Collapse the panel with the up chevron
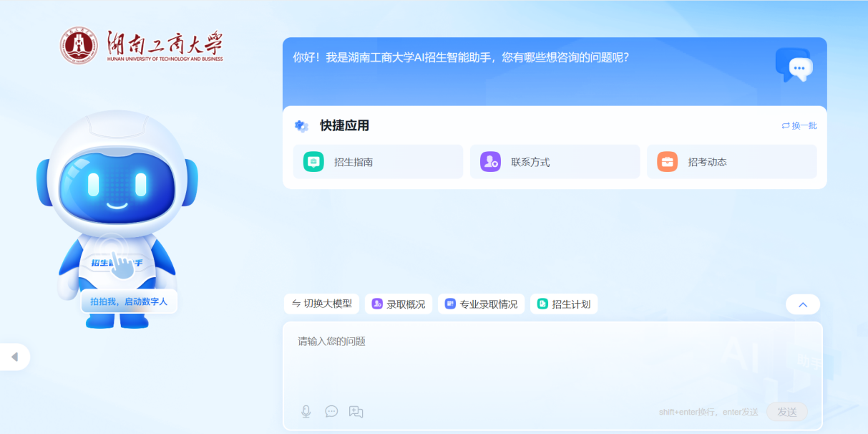The width and height of the screenshot is (868, 434). pyautogui.click(x=802, y=304)
